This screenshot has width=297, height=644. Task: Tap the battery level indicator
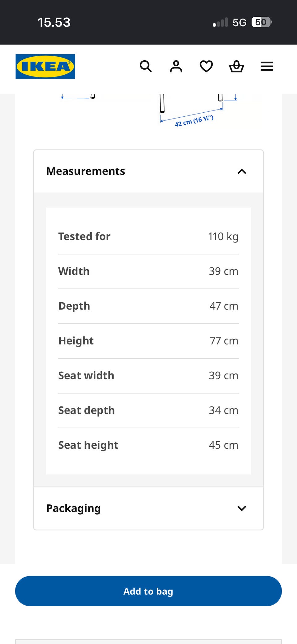pos(262,22)
